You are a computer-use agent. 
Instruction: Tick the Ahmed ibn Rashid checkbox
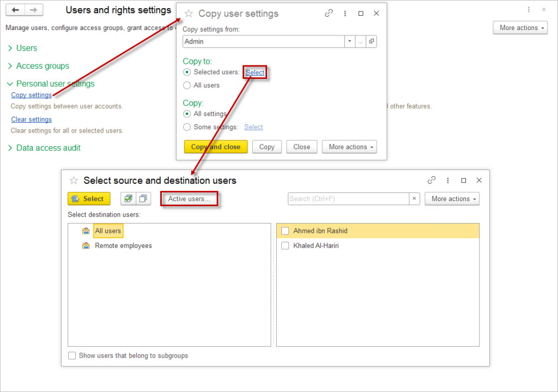(285, 231)
